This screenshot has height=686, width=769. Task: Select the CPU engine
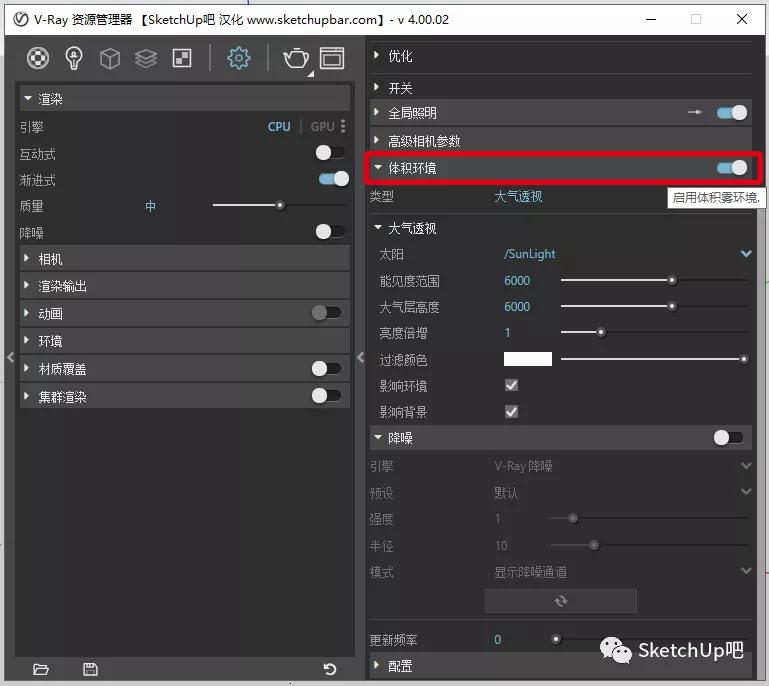[279, 127]
